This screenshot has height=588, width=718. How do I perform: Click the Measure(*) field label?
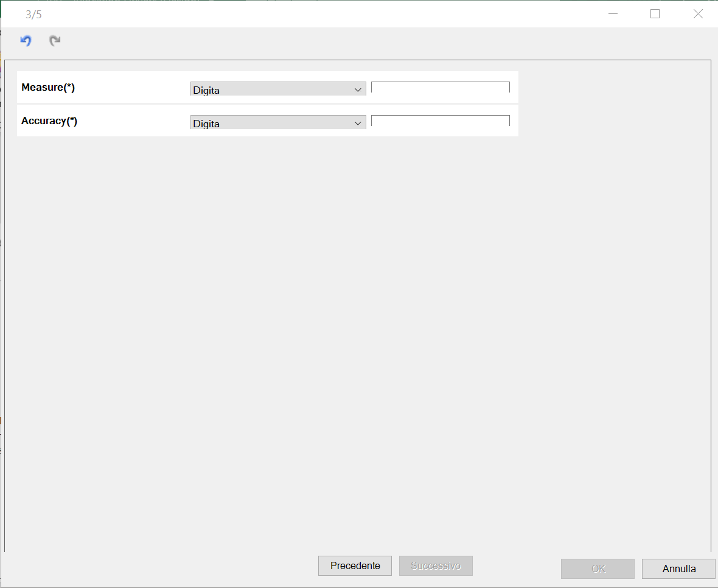[x=48, y=87]
